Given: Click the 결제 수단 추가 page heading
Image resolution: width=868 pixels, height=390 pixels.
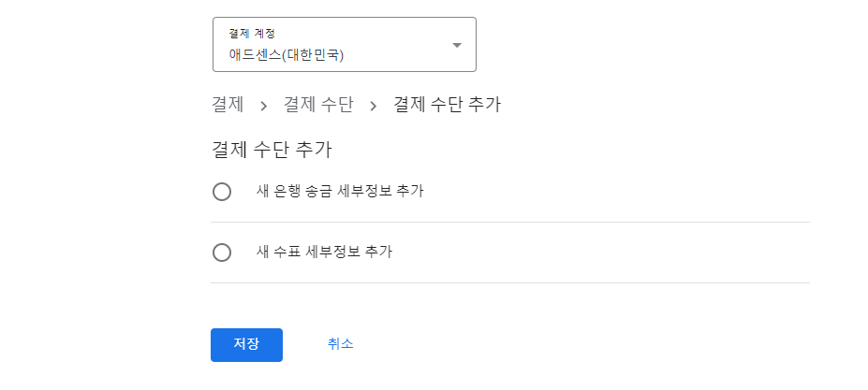Looking at the screenshot, I should 272,150.
